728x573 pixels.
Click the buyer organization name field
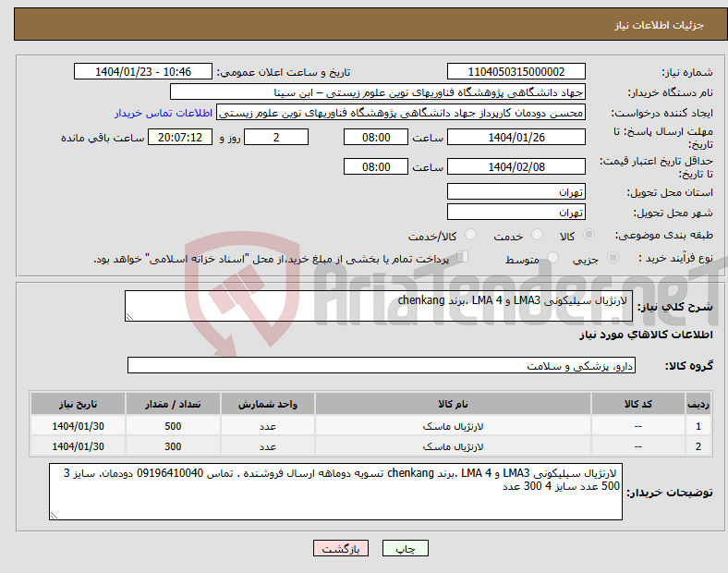(x=378, y=91)
